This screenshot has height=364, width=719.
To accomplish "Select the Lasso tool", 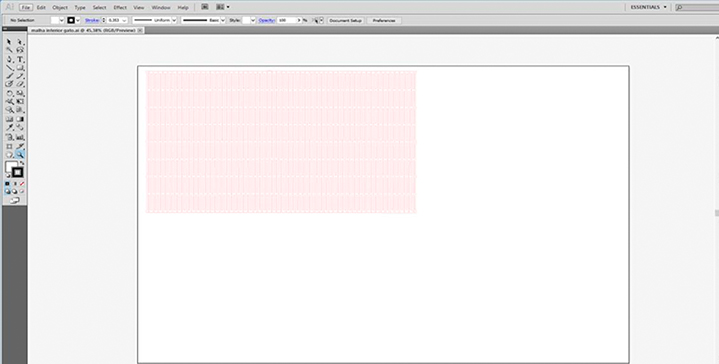I will click(20, 50).
